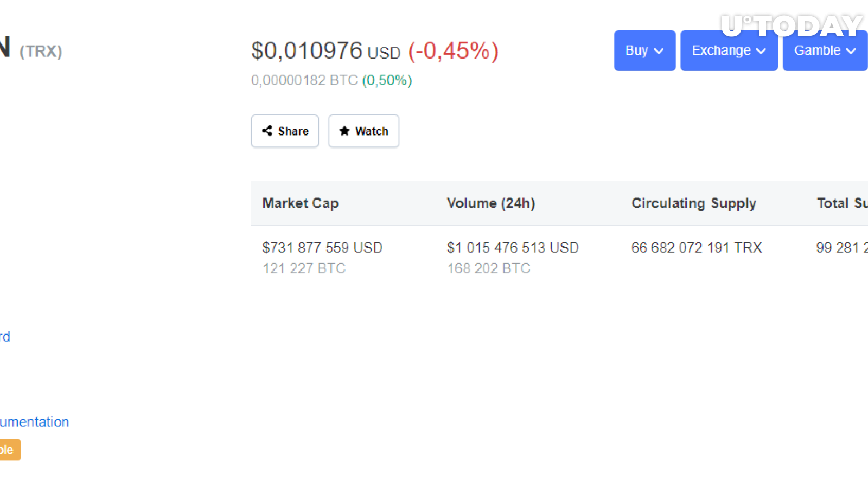
Task: Click the Circulating Supply column header
Action: (x=694, y=203)
